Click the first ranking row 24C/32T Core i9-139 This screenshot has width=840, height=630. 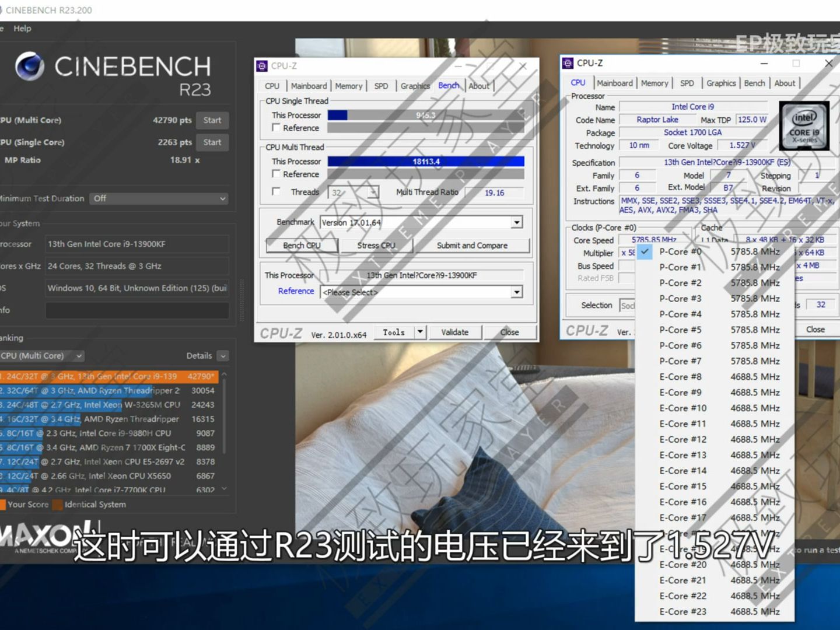pos(109,377)
